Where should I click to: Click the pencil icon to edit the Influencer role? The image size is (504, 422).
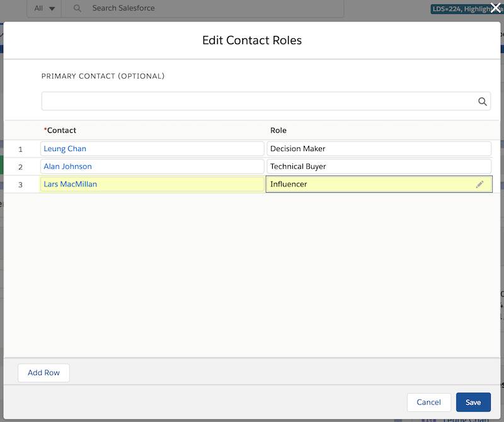[479, 184]
